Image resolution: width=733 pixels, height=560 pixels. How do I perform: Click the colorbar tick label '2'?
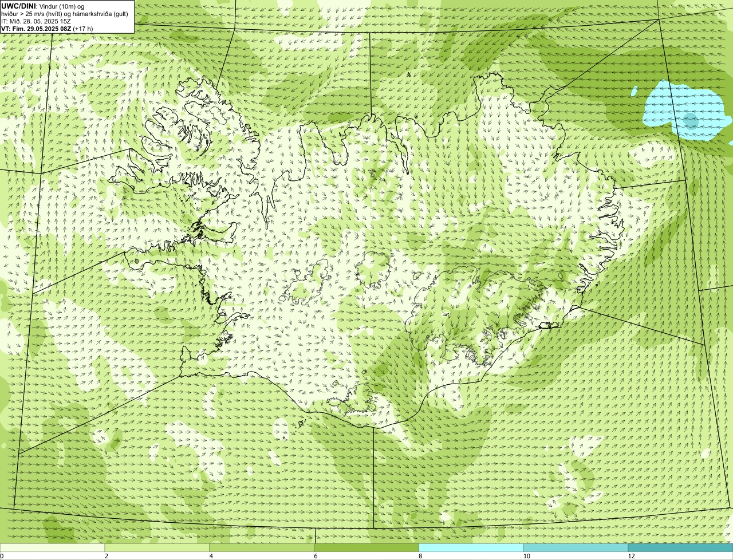(107, 556)
